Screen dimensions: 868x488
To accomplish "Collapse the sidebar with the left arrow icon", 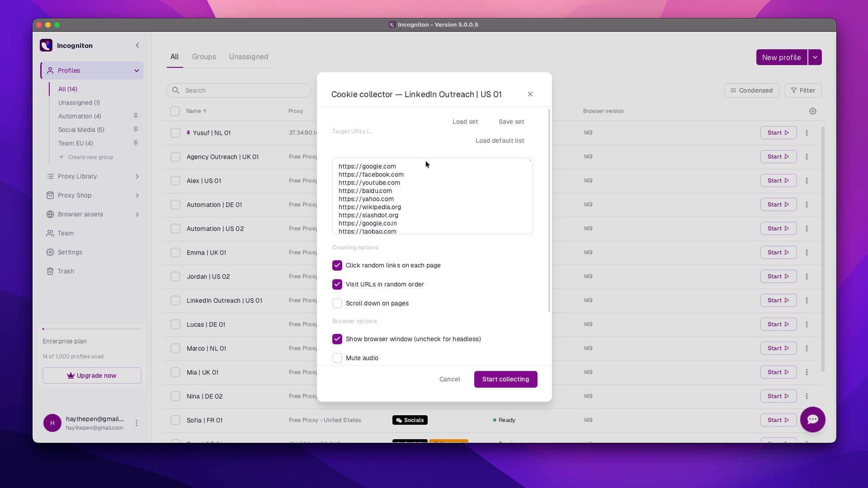I will pyautogui.click(x=137, y=45).
